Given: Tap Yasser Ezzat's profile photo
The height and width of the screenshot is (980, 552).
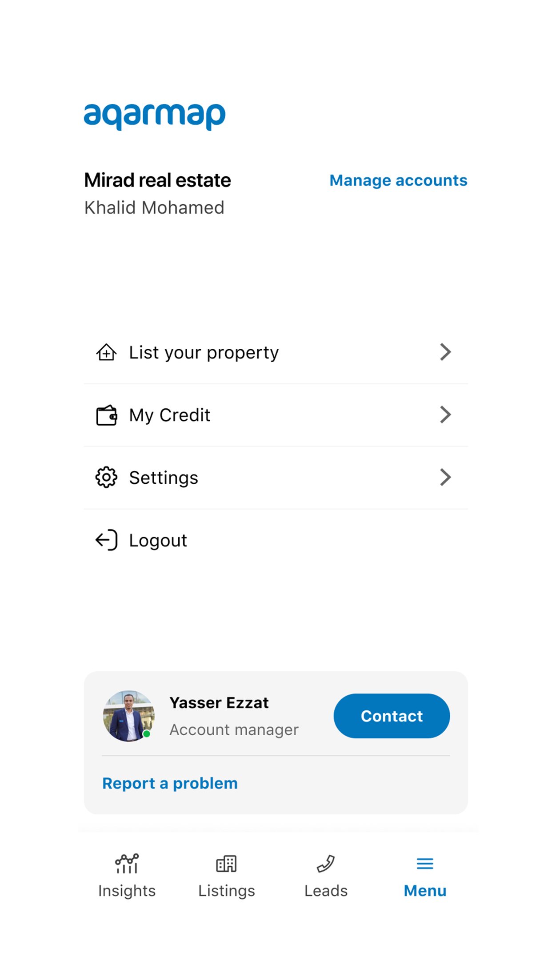Looking at the screenshot, I should click(x=128, y=716).
